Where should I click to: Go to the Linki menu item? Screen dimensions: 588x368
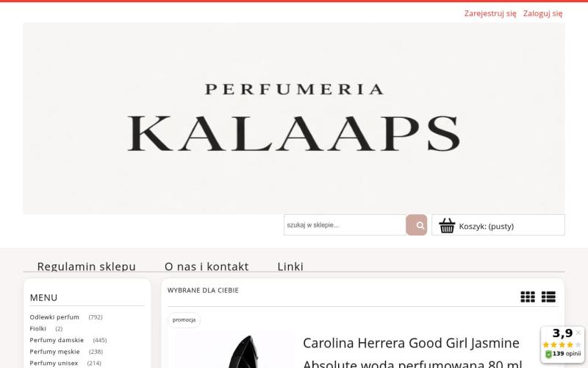coord(290,266)
